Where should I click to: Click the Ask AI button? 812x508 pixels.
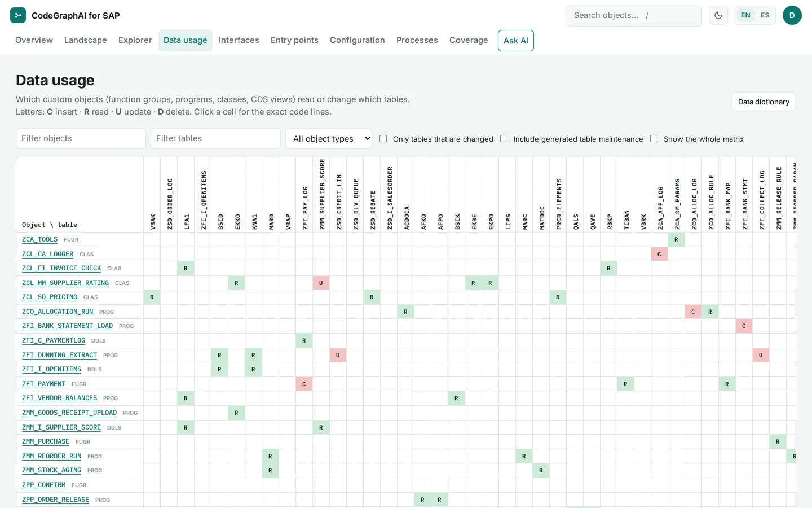(516, 41)
